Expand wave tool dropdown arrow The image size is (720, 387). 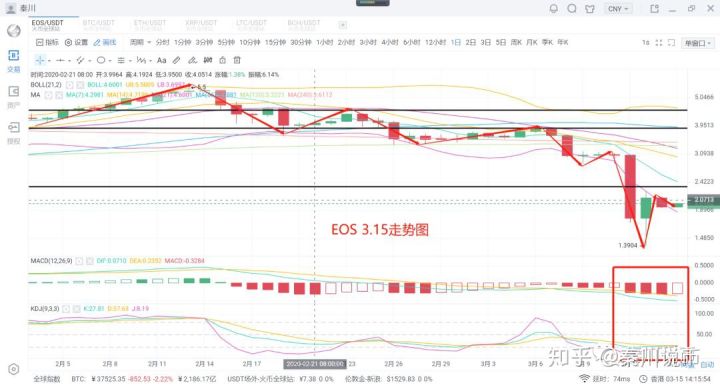[x=150, y=61]
